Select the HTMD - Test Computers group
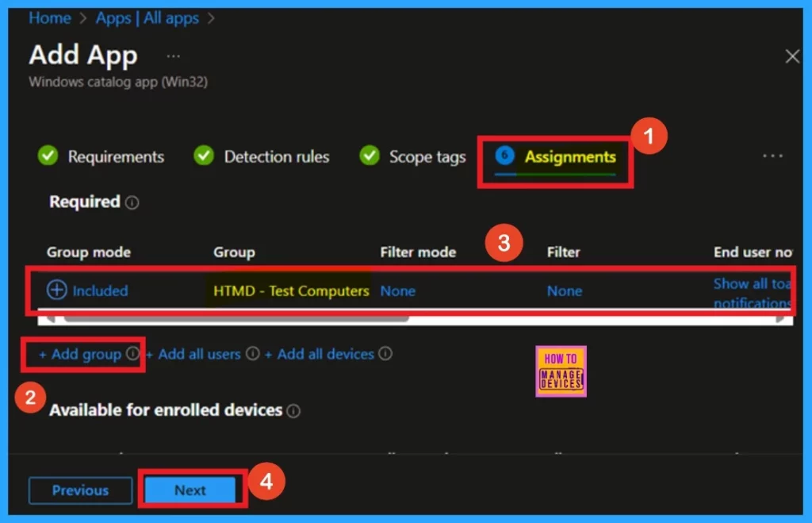This screenshot has height=523, width=812. click(x=291, y=290)
